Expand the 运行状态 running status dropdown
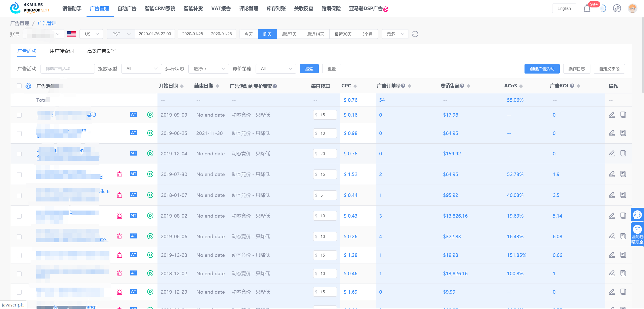This screenshot has height=309, width=644. click(209, 68)
